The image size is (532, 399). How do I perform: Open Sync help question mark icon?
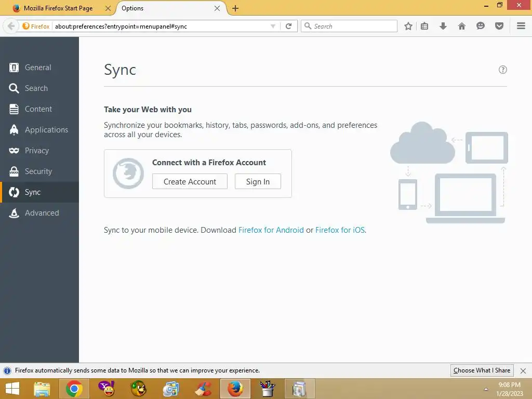coord(503,70)
